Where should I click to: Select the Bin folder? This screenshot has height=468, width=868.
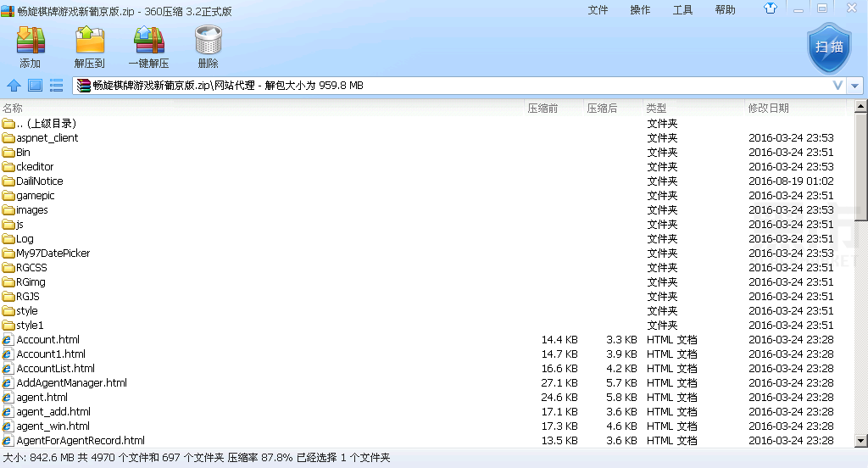[426, 153]
